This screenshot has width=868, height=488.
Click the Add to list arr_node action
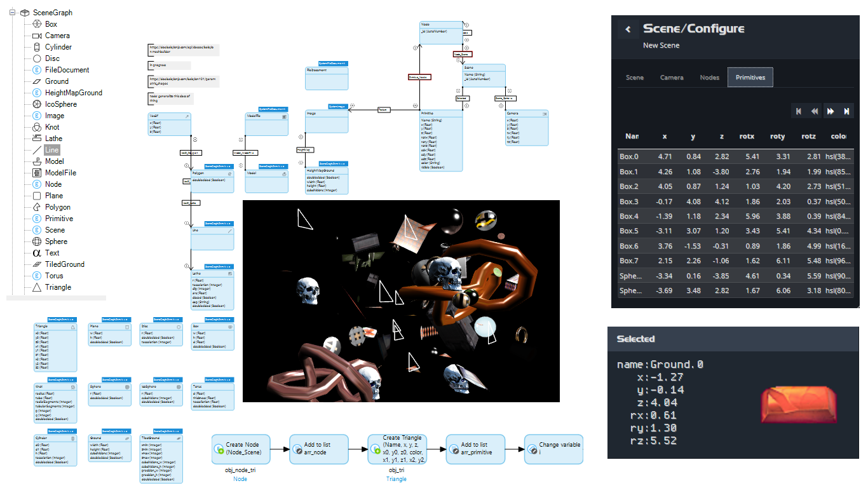(319, 449)
